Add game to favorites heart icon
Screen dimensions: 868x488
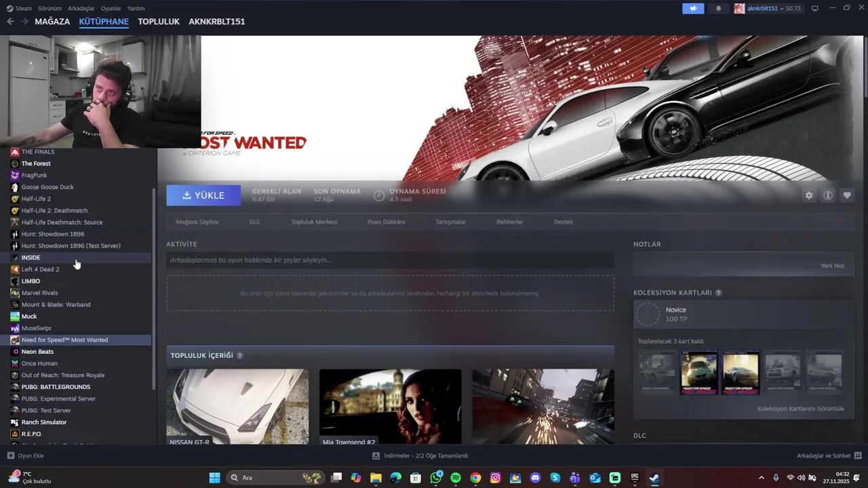(x=847, y=195)
